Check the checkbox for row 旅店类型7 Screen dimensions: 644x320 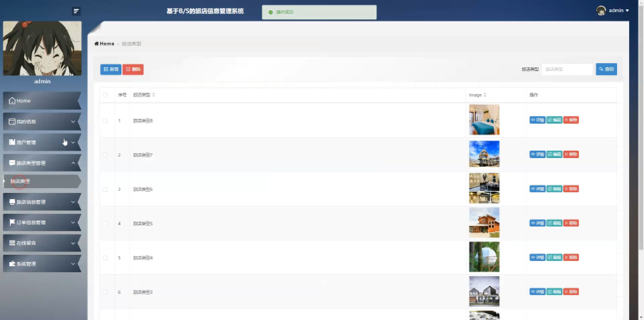[105, 155]
